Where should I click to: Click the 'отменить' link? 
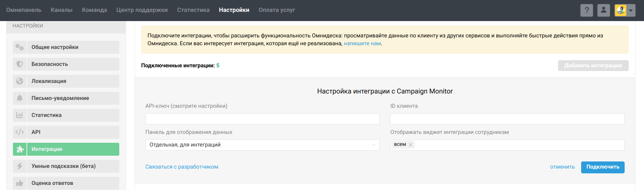tap(562, 167)
